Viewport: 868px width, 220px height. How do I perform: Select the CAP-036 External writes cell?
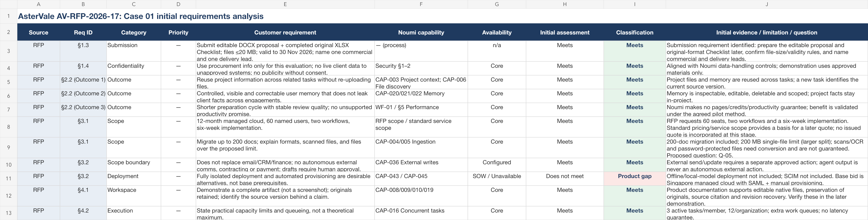(421, 165)
